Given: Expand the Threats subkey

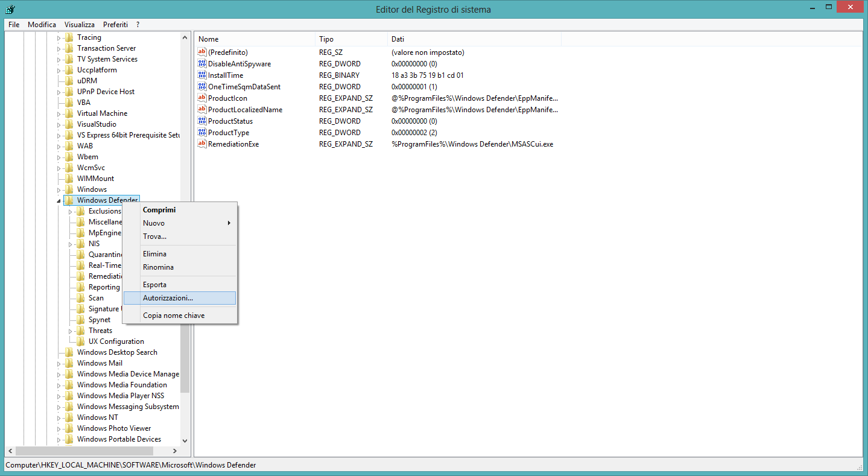Looking at the screenshot, I should 71,331.
